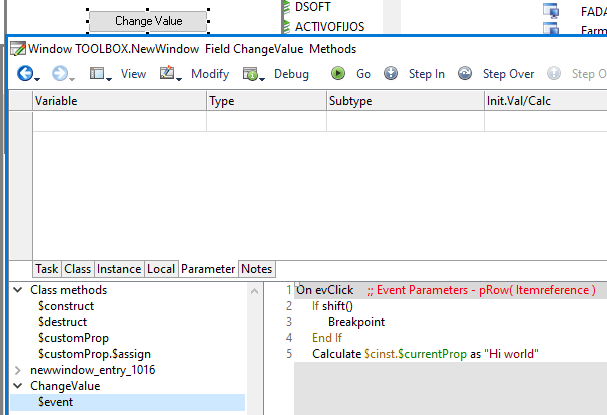
Task: Click the forward navigation arrow icon
Action: (59, 74)
